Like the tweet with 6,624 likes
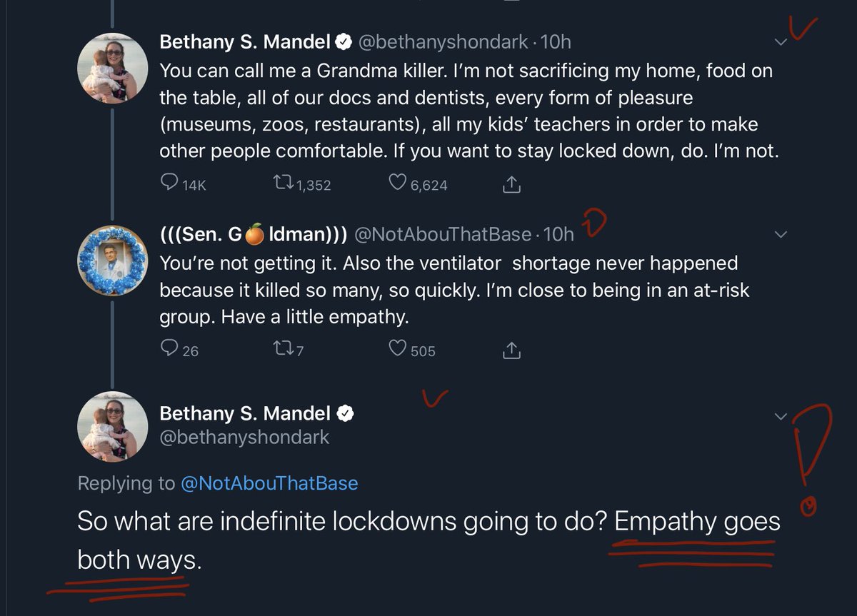Viewport: 857px width, 616px height. click(398, 183)
